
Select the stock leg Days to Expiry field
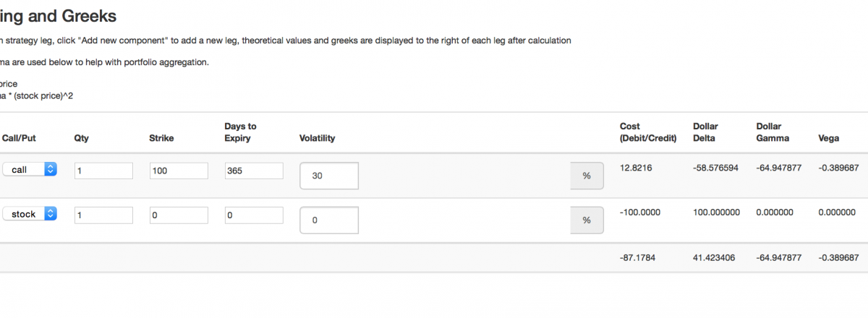(253, 215)
